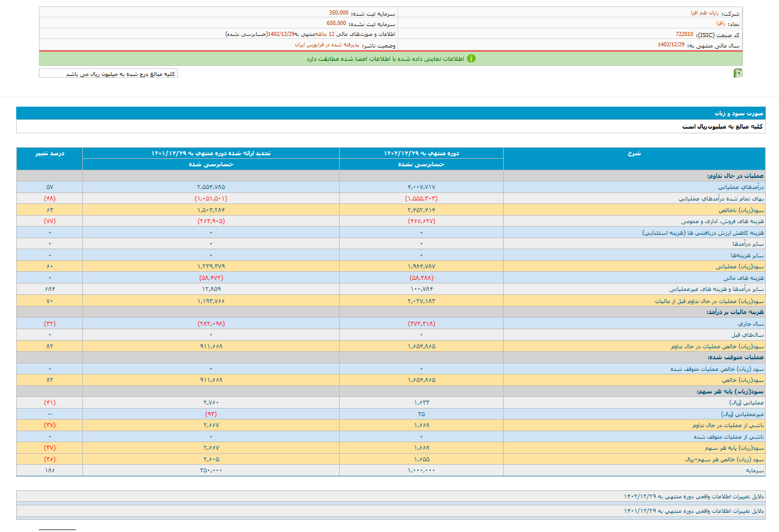
Task: Click the Excel export icon
Action: pos(738,73)
